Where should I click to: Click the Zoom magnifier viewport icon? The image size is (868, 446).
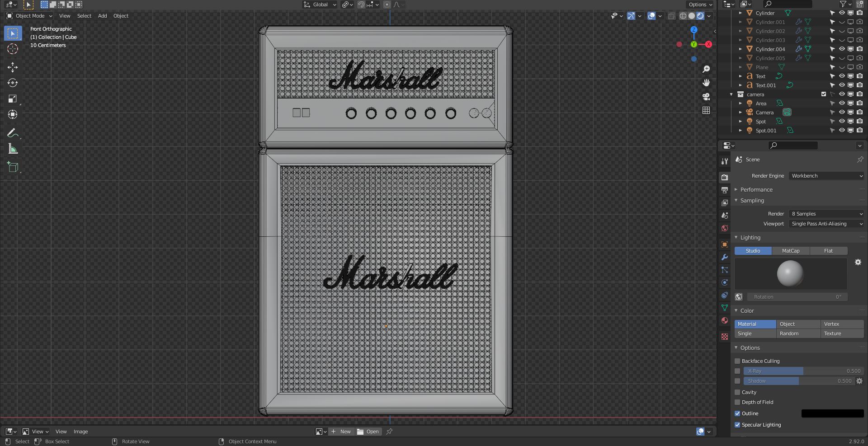(x=706, y=69)
